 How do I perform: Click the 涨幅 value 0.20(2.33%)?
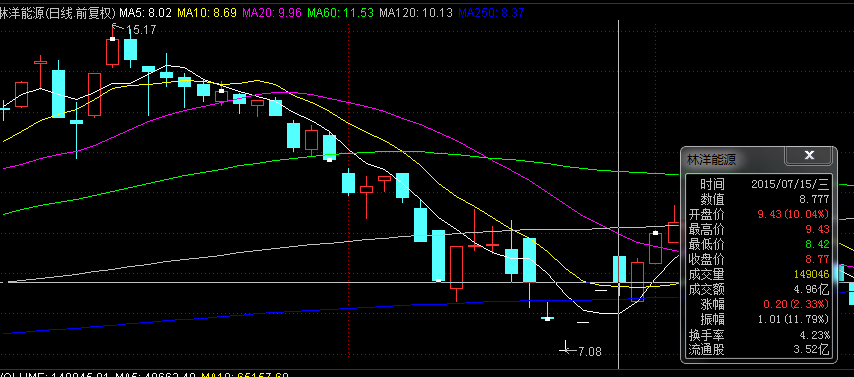coord(796,304)
